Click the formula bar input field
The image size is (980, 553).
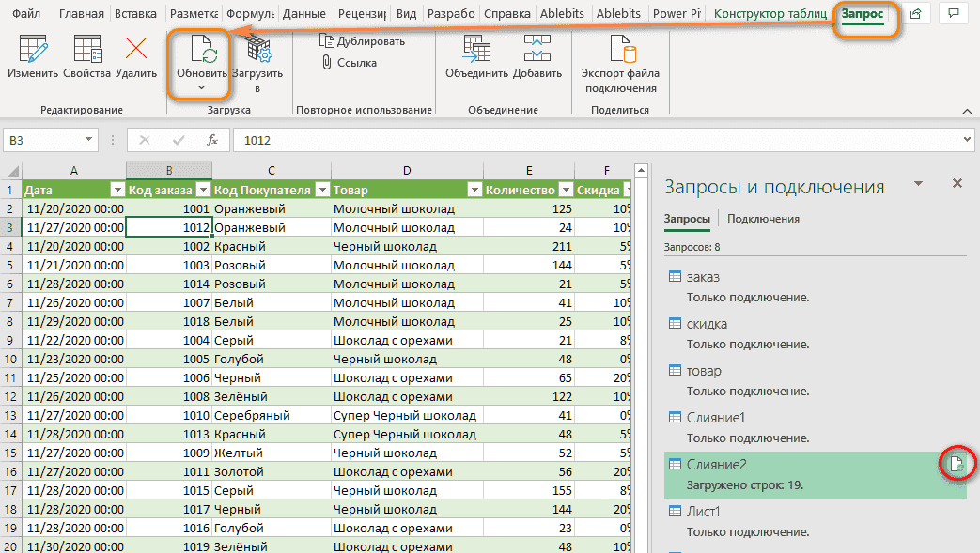click(601, 140)
